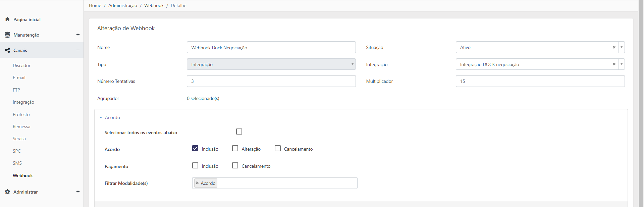The image size is (644, 207).
Task: Click the Multiplicador input field
Action: point(540,81)
